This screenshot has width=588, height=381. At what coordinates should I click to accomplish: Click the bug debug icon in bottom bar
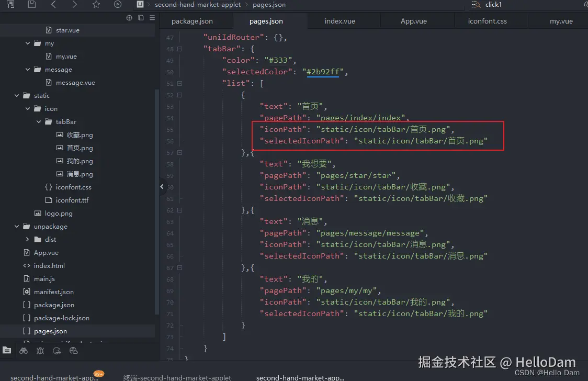tap(40, 351)
